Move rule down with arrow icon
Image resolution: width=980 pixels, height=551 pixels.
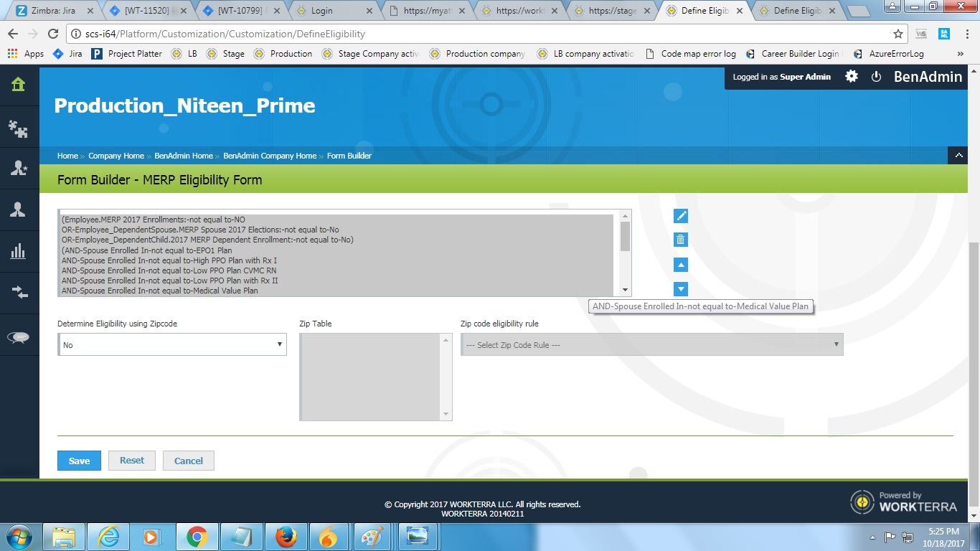pyautogui.click(x=681, y=289)
